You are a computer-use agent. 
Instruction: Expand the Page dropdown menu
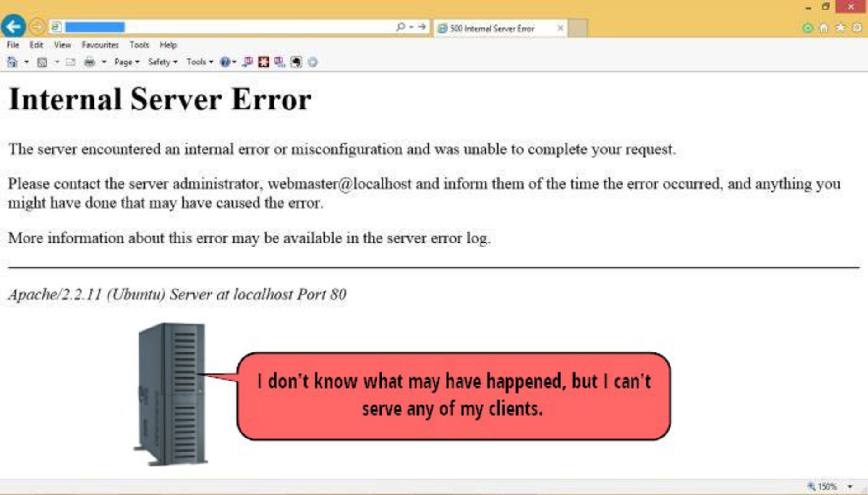pos(127,62)
